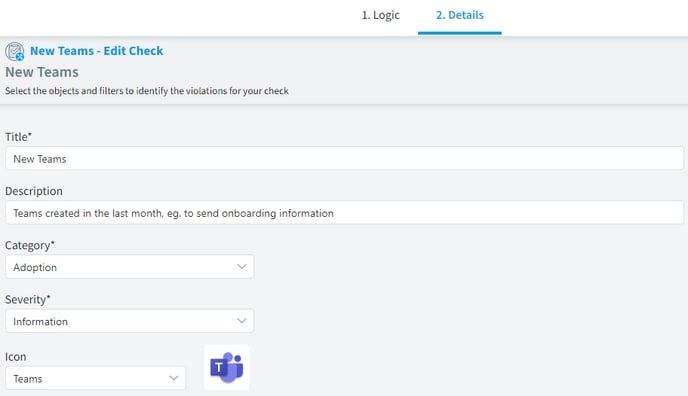Click the Description field label
Image resolution: width=688 pixels, height=396 pixels.
[x=34, y=191]
